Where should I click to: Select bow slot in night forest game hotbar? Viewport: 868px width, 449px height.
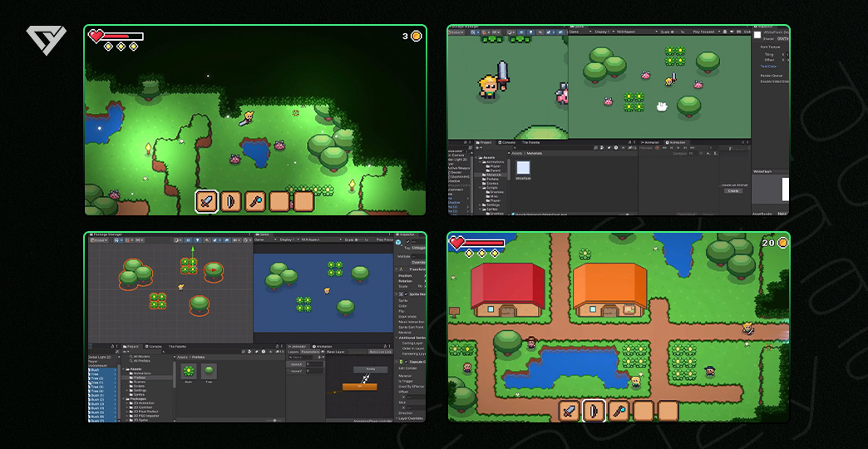click(231, 201)
